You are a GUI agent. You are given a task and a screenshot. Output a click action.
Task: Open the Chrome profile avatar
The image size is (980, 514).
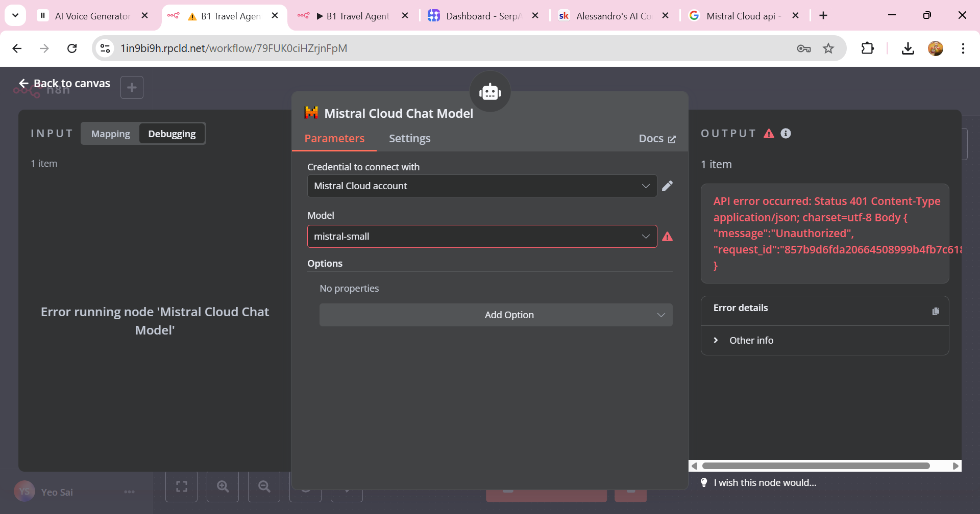[936, 48]
